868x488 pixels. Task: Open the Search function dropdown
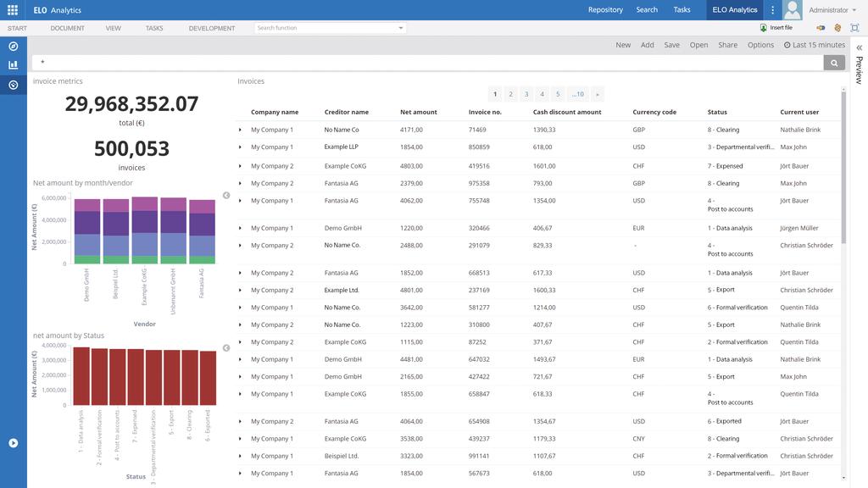coord(401,28)
